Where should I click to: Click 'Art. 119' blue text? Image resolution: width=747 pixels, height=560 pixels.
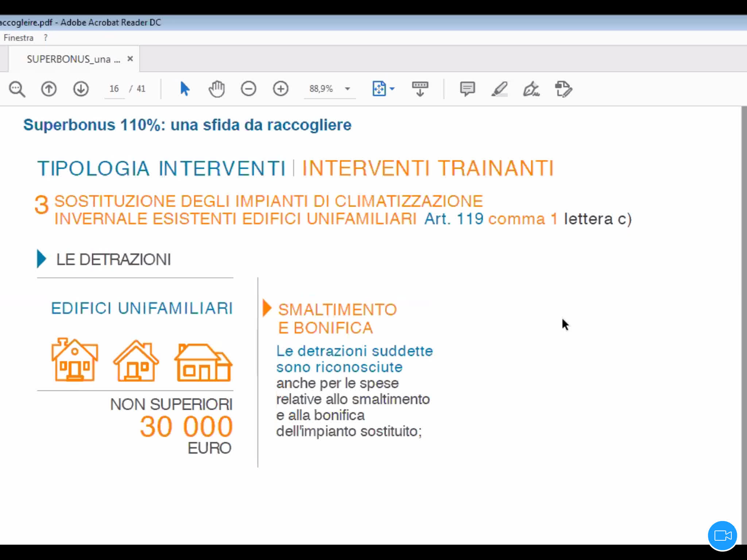click(x=454, y=219)
